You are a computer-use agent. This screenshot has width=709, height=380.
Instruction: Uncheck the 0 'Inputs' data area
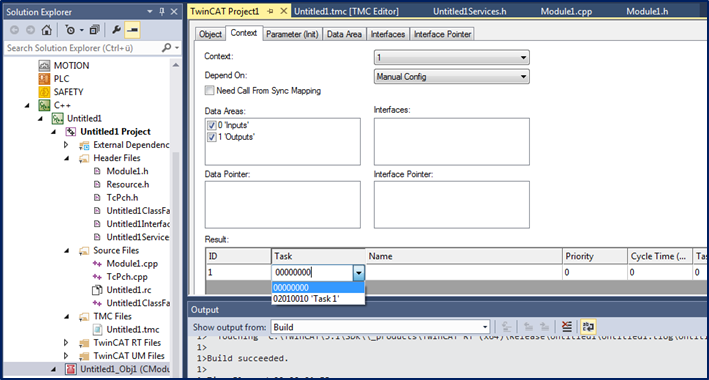coord(212,125)
